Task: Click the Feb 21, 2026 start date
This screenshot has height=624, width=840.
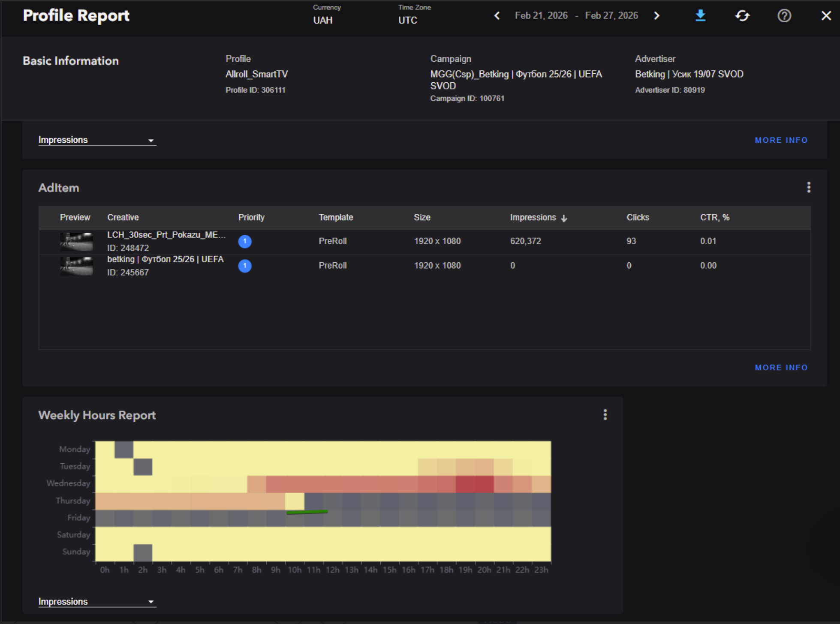Action: [x=541, y=16]
